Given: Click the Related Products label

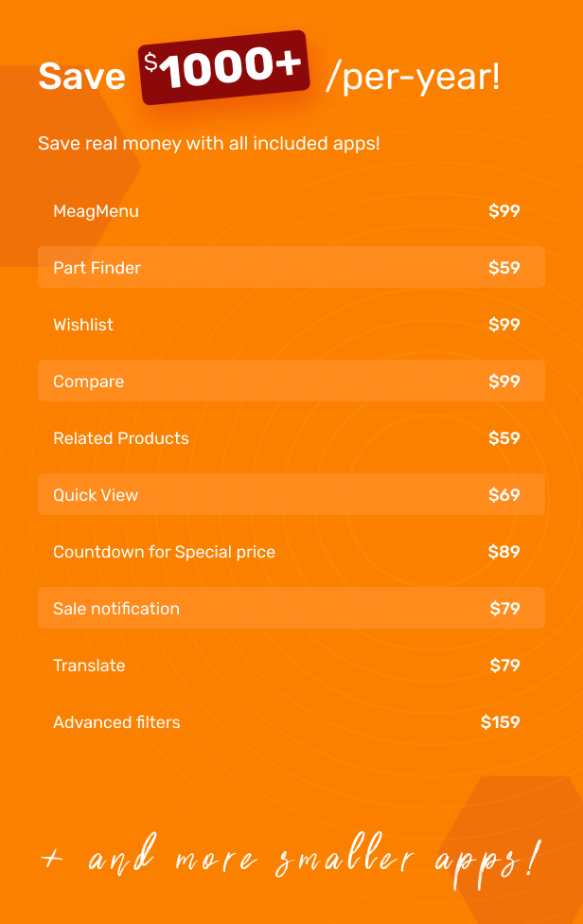Looking at the screenshot, I should pyautogui.click(x=121, y=437).
